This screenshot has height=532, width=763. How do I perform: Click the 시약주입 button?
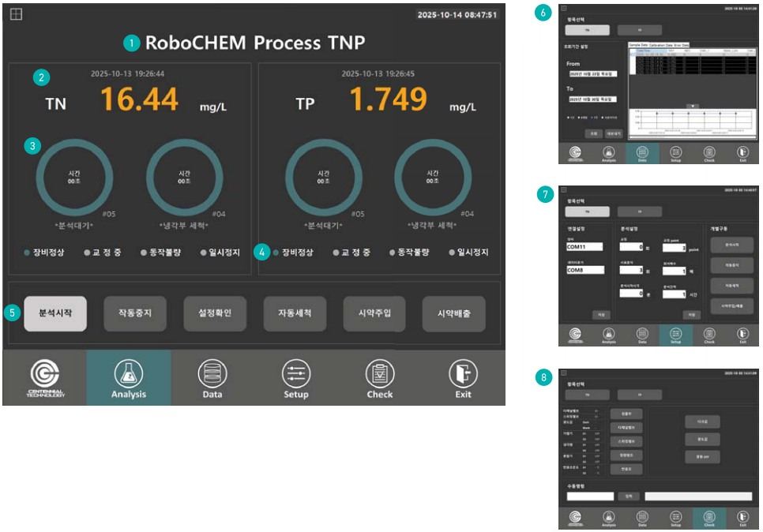374,313
